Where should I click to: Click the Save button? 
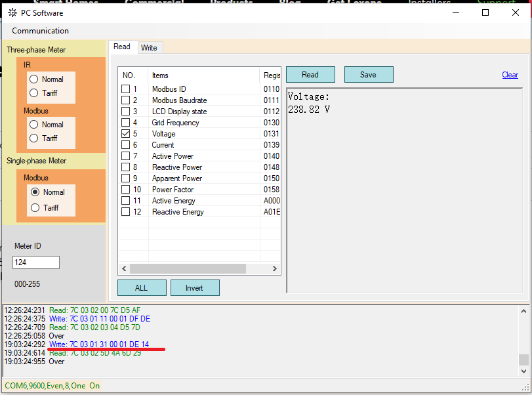[368, 75]
